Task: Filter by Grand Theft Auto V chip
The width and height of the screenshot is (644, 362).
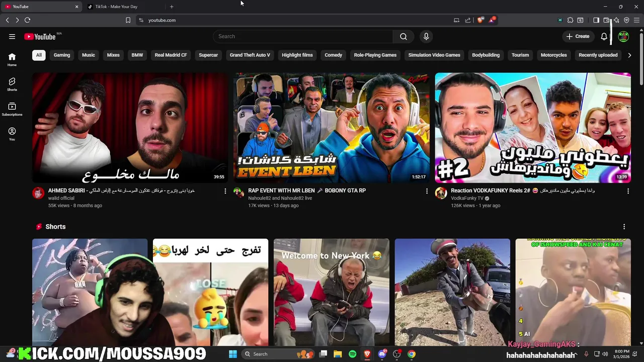Action: pyautogui.click(x=250, y=55)
